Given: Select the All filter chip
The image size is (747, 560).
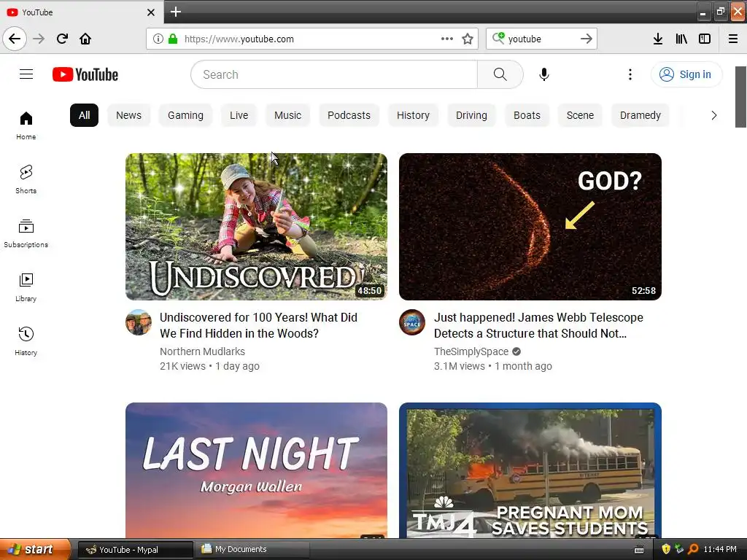Looking at the screenshot, I should point(85,115).
